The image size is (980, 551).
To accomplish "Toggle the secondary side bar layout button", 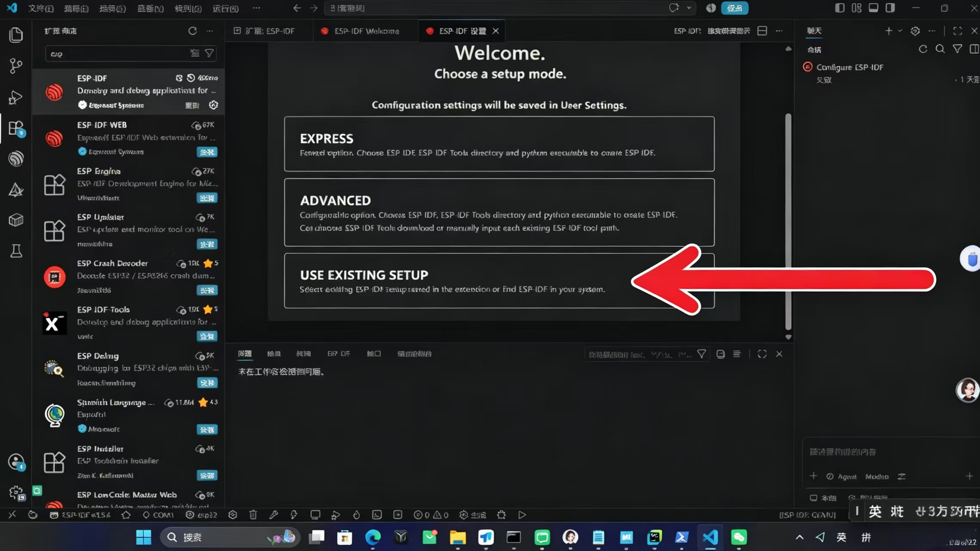I will click(890, 8).
